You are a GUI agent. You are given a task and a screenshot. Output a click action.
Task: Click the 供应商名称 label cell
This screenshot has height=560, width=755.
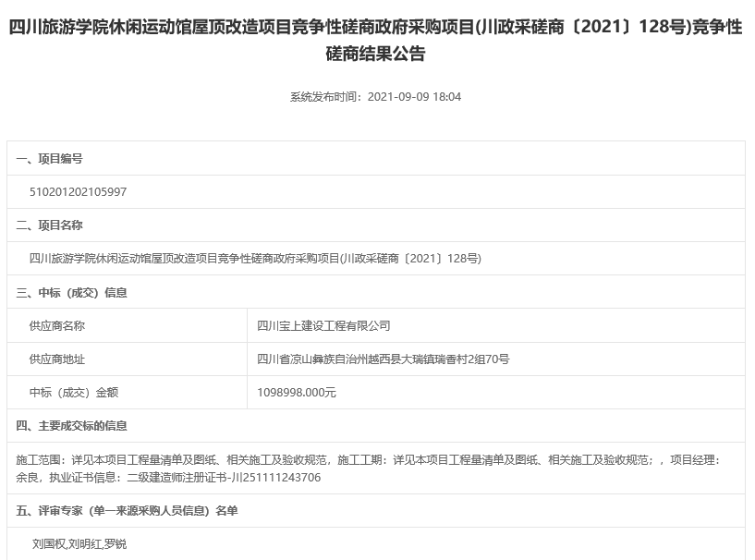click(128, 325)
